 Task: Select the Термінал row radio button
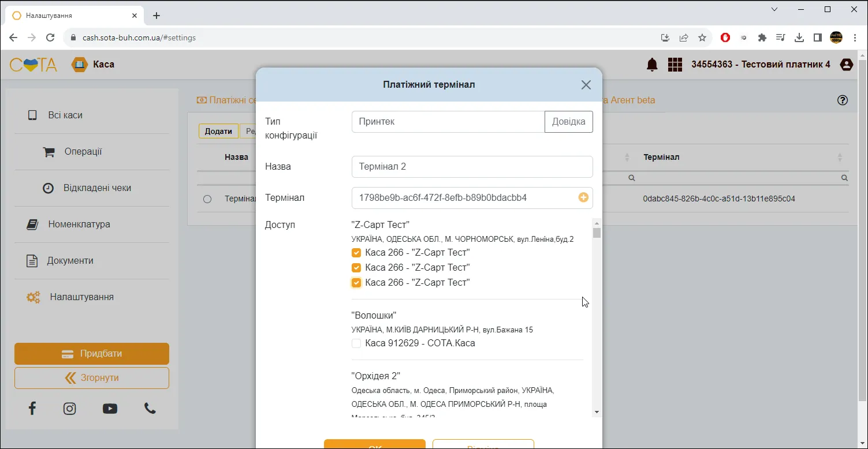pyautogui.click(x=207, y=199)
